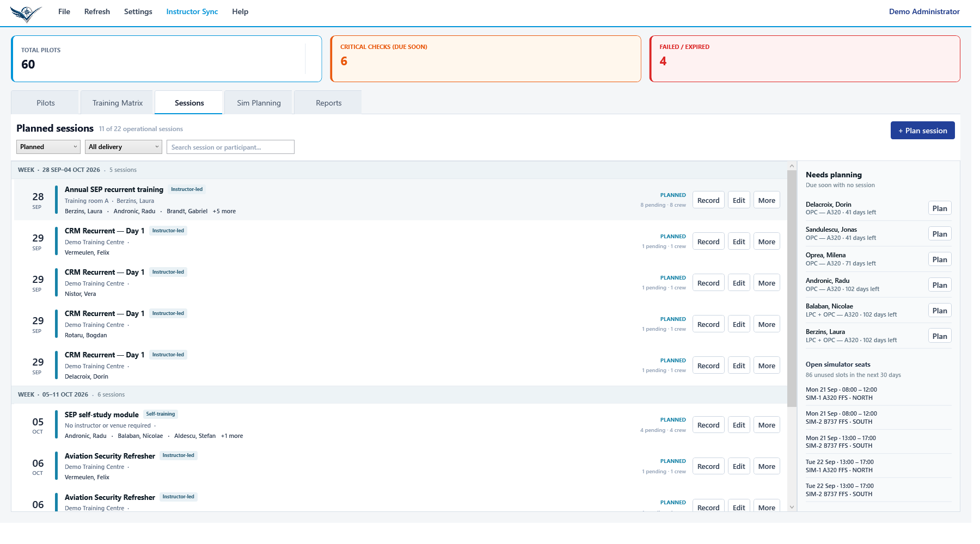The image size is (980, 544).
Task: Select Mon 21 Sep 08:00 SIM-1 A320 slot
Action: pos(878,394)
